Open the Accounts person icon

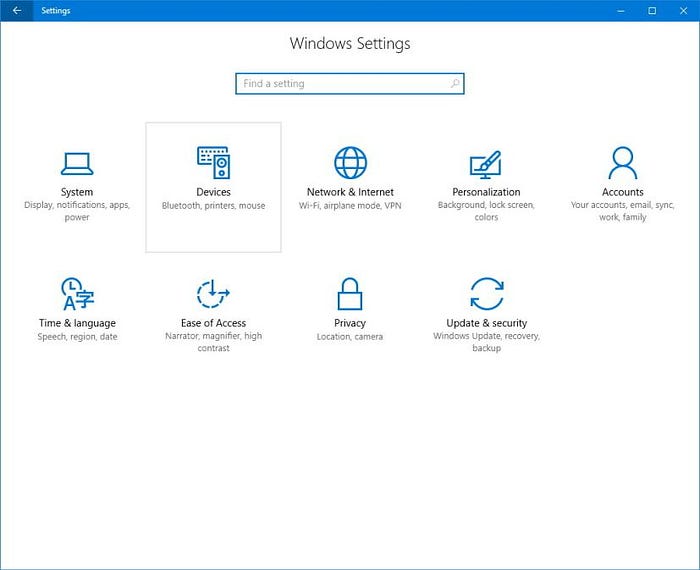point(622,162)
